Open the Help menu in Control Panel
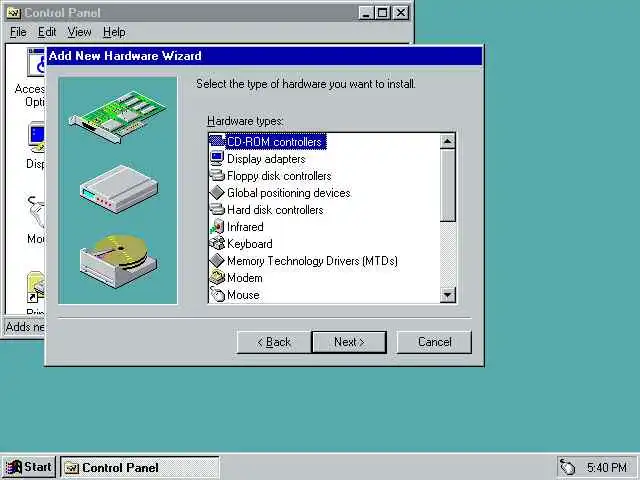The image size is (640, 480). point(114,32)
